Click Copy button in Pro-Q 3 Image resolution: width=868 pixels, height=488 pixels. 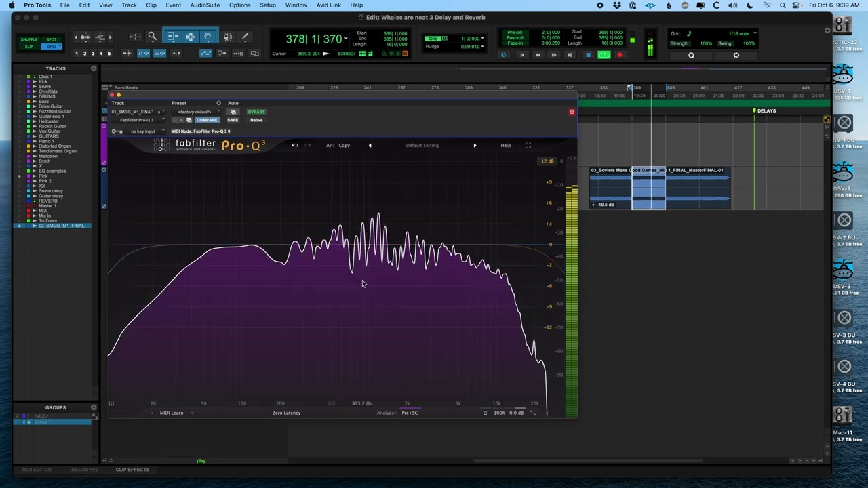click(x=344, y=145)
